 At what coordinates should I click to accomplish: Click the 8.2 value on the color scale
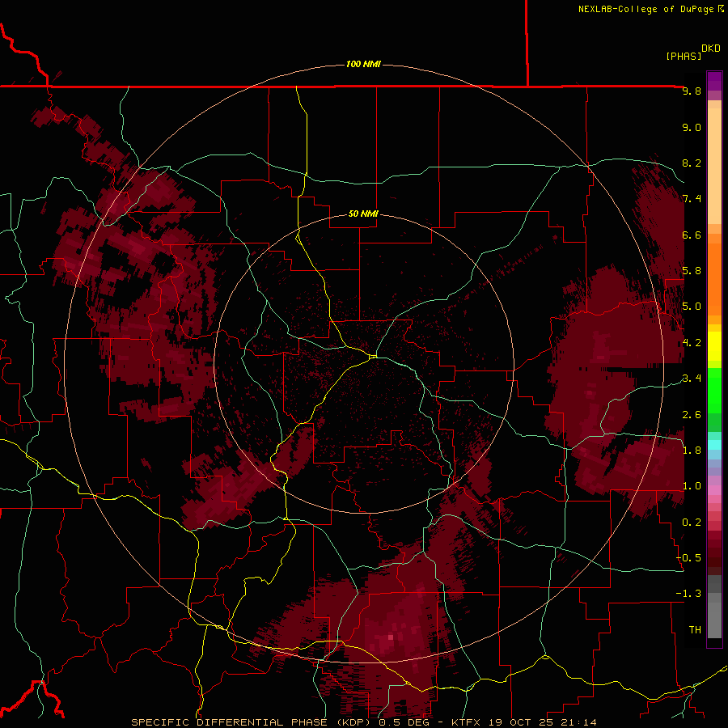pos(692,163)
